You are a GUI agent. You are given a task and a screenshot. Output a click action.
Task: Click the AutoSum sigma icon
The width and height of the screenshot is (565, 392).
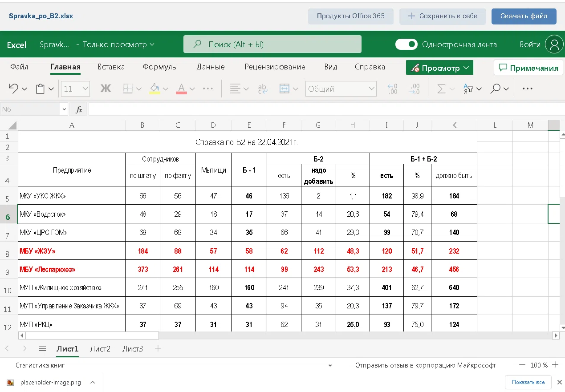point(441,89)
